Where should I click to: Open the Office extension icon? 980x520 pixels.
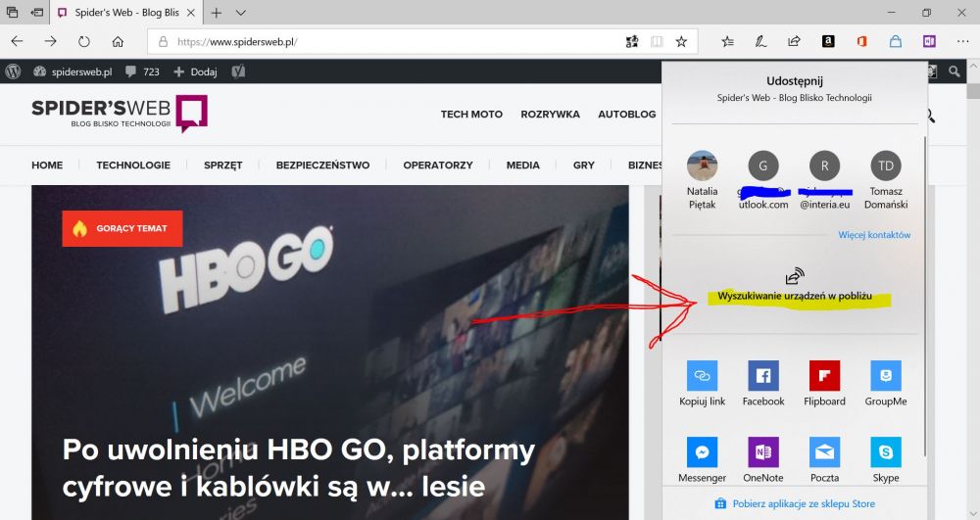coord(861,42)
